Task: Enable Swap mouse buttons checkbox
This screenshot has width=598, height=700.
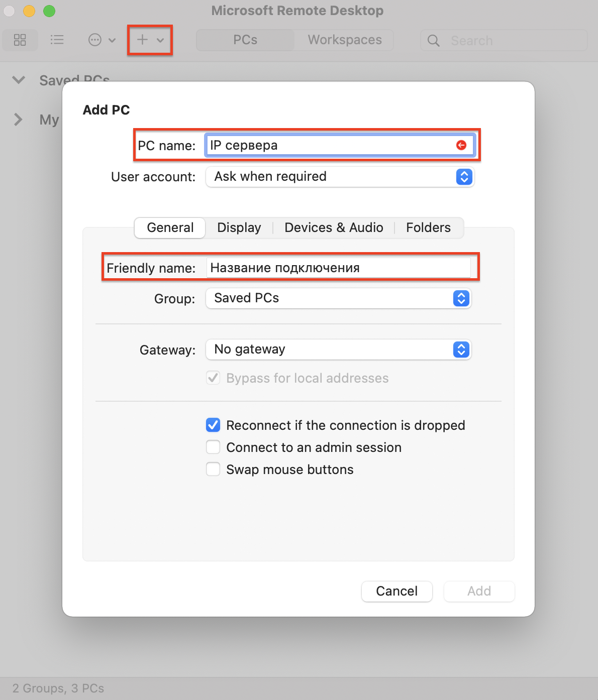Action: point(213,469)
